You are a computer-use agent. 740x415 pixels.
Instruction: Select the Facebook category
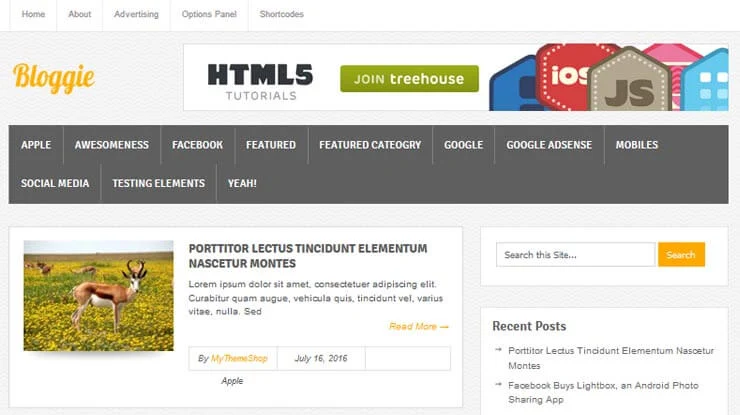(x=197, y=145)
